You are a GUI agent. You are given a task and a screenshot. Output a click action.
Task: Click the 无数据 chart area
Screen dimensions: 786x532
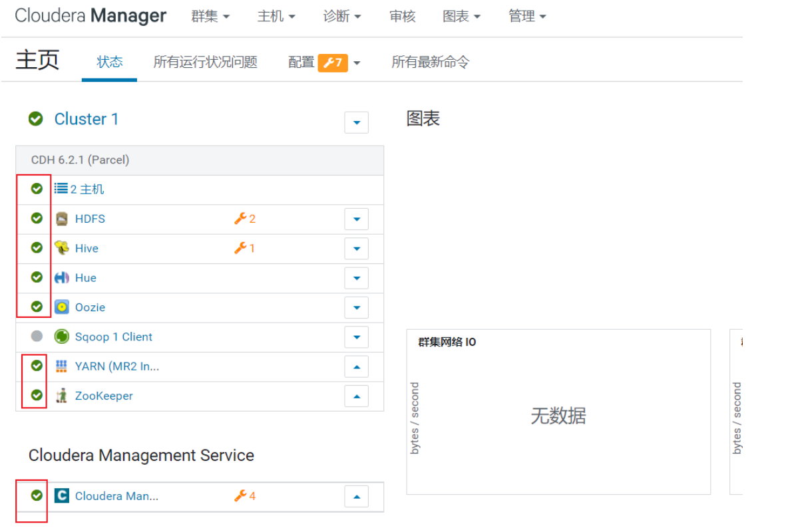tap(558, 416)
